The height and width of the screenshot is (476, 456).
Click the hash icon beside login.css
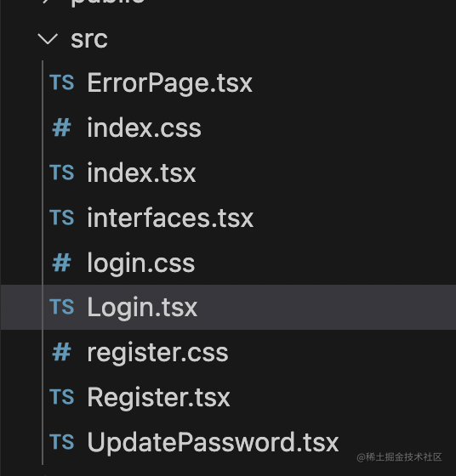click(x=61, y=263)
